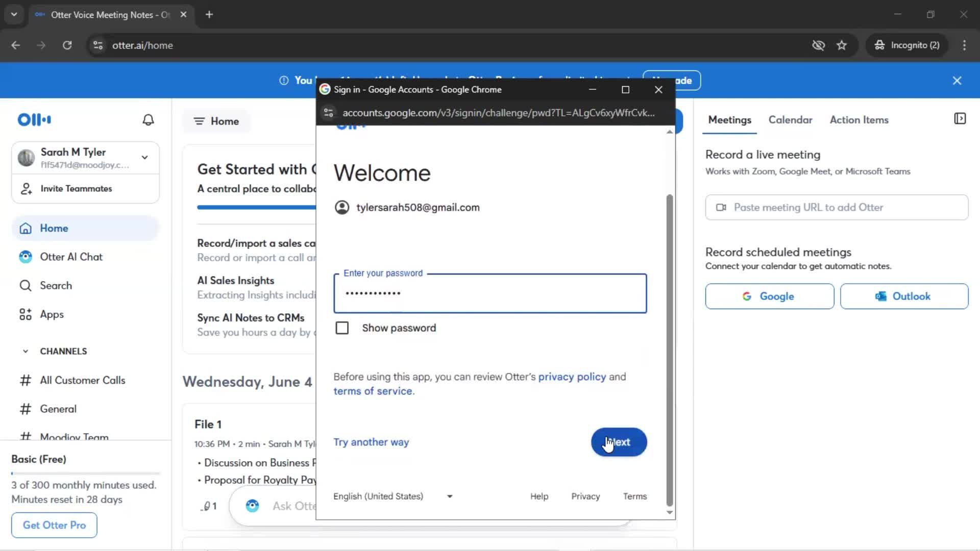Open Otter's privacy policy link
The image size is (980, 551).
[x=572, y=377]
